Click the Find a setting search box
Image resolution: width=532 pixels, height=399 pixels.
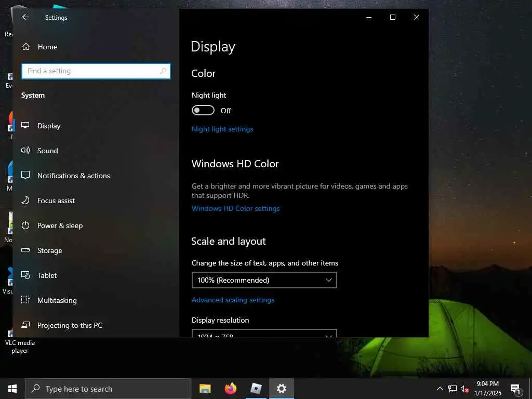pos(96,71)
